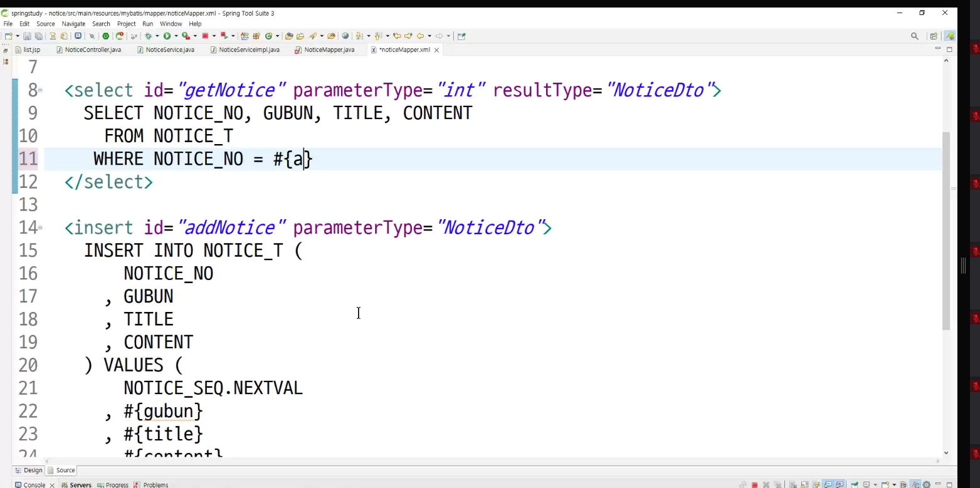
Task: Click the scroll down arrow of editor
Action: tap(946, 453)
